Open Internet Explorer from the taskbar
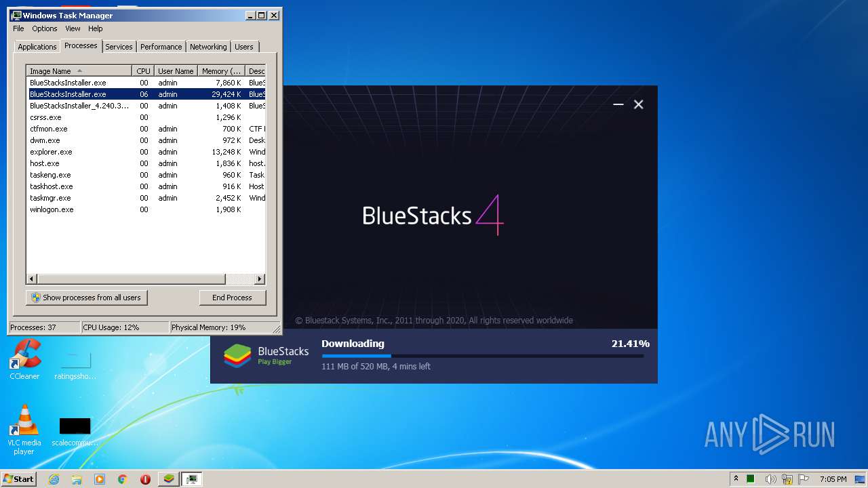This screenshot has width=868, height=488. (x=54, y=479)
